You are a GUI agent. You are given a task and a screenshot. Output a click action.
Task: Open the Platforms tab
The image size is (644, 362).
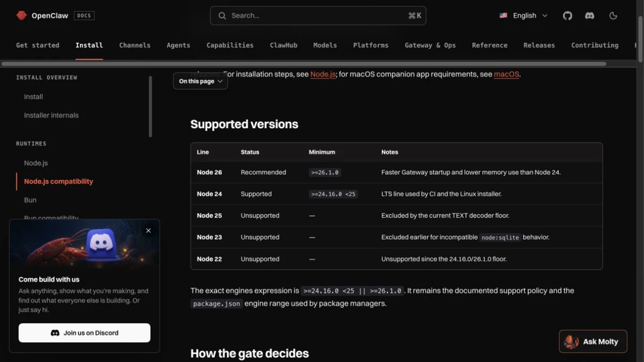pos(371,45)
